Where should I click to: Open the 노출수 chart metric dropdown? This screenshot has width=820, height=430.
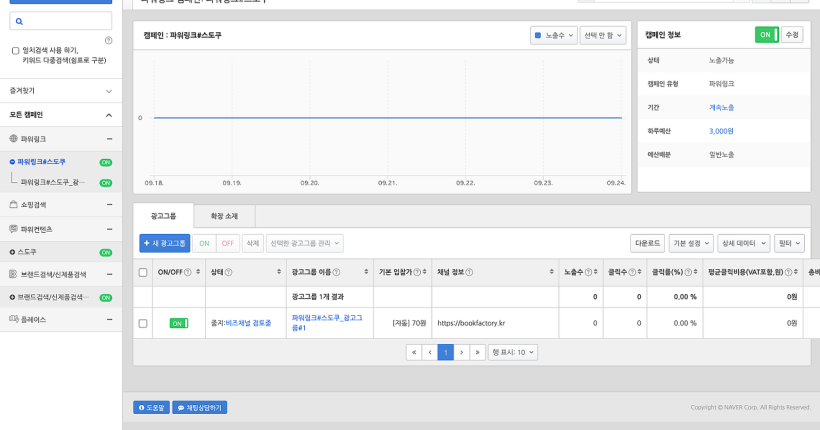[553, 36]
